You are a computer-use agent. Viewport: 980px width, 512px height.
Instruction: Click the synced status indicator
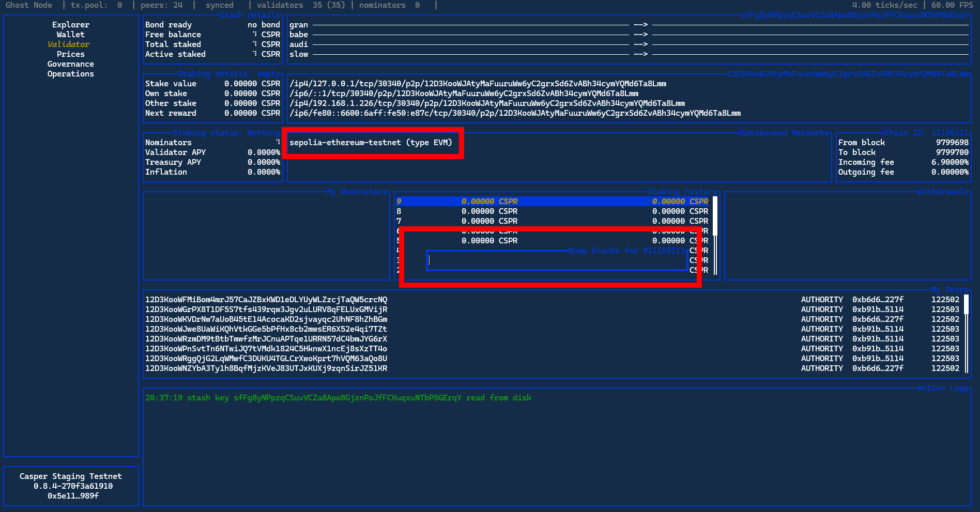click(219, 5)
